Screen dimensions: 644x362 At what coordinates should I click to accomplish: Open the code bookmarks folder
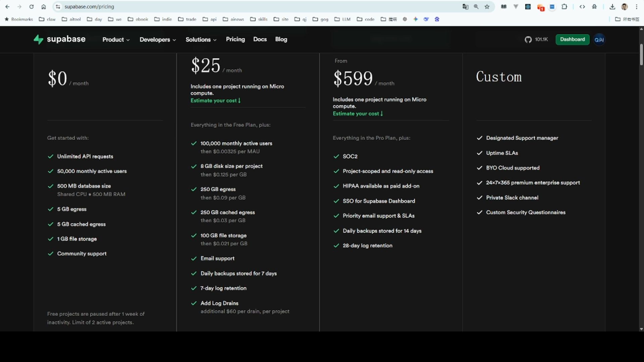point(366,19)
